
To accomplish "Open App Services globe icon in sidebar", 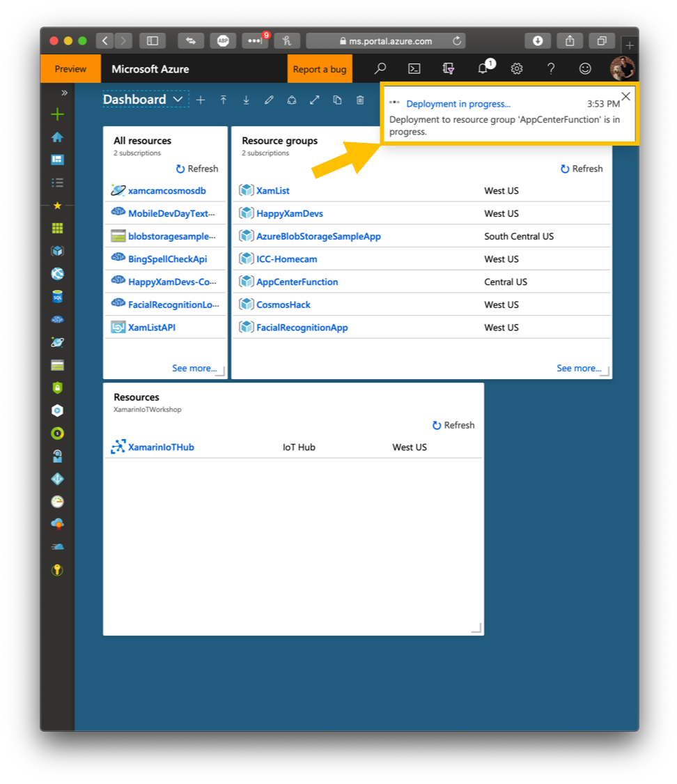I will click(x=57, y=273).
